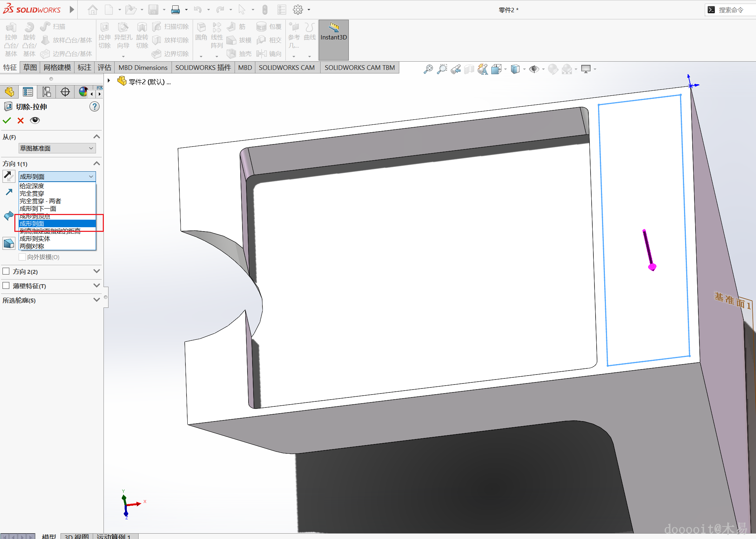Open the 草图基准面 start condition dropdown
The height and width of the screenshot is (539, 756).
tap(57, 148)
